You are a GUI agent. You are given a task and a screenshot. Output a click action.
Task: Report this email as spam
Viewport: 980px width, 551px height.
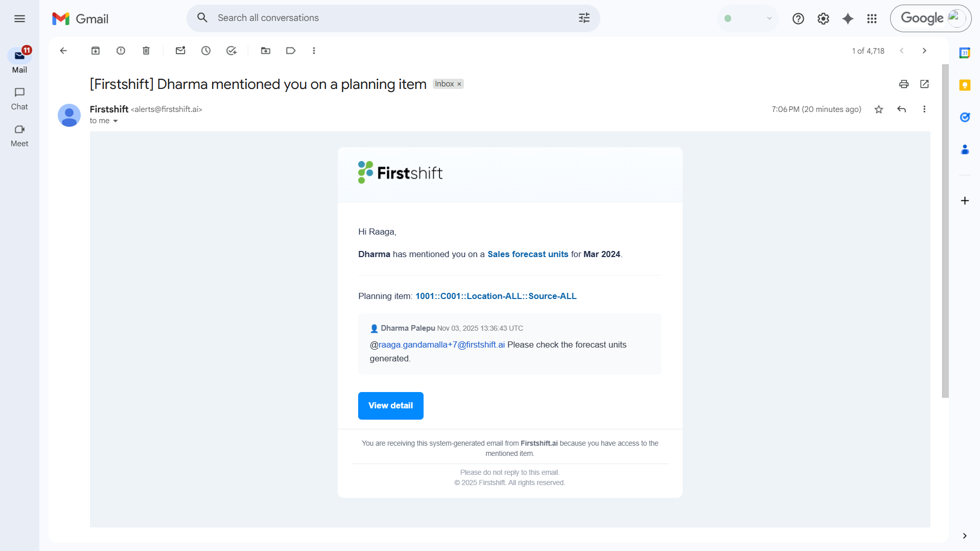pos(121,51)
